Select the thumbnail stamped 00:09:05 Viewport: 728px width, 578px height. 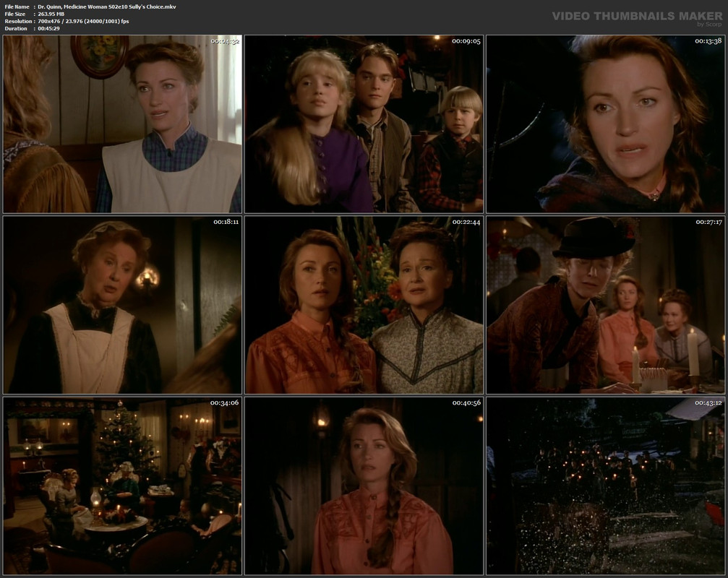(364, 124)
